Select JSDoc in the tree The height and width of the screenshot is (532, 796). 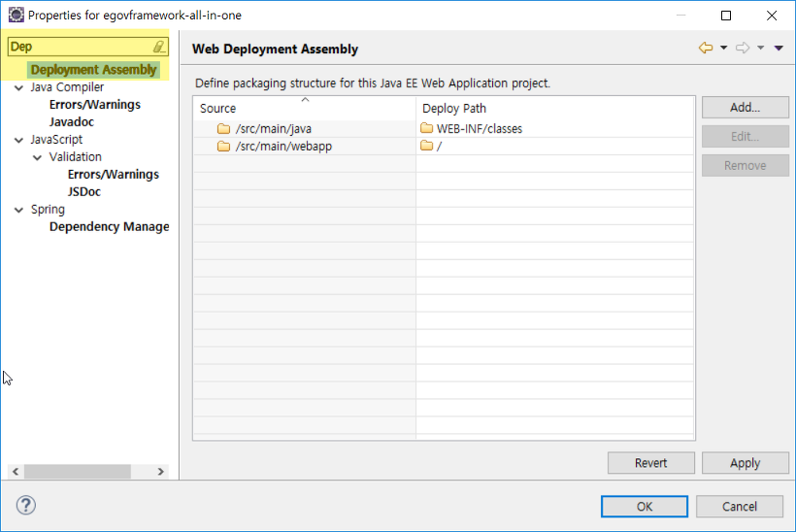84,192
